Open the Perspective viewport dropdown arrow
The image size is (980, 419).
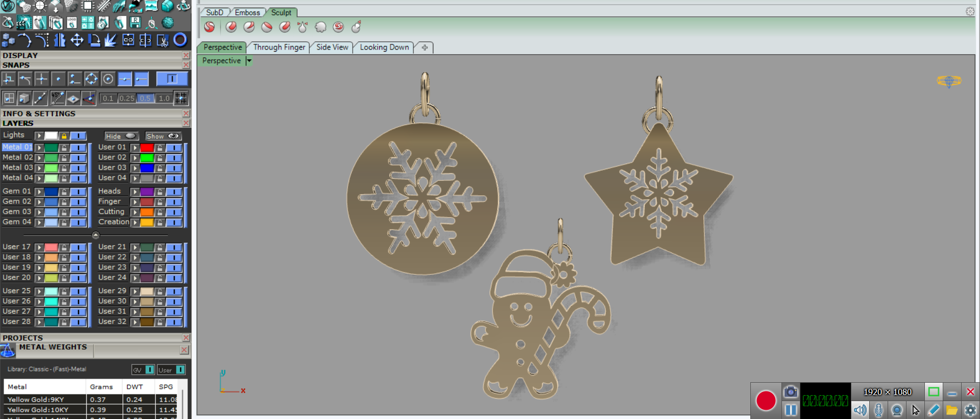click(249, 61)
